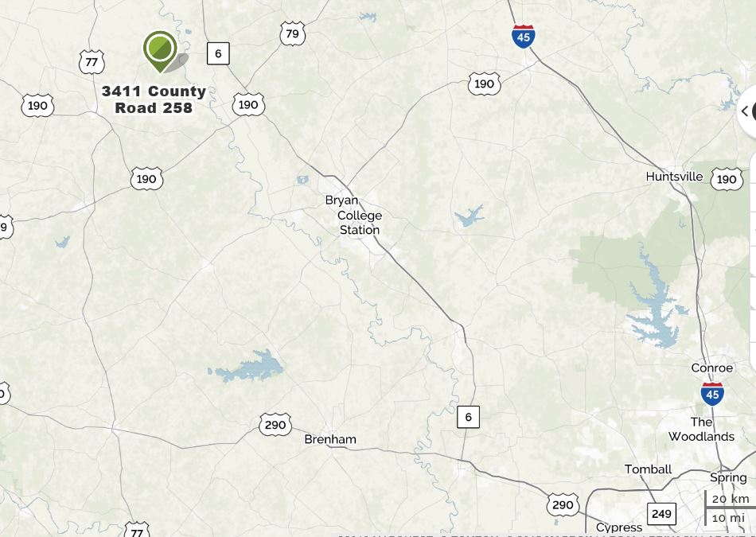Select the US 190 shield next to Huntsville

(727, 179)
